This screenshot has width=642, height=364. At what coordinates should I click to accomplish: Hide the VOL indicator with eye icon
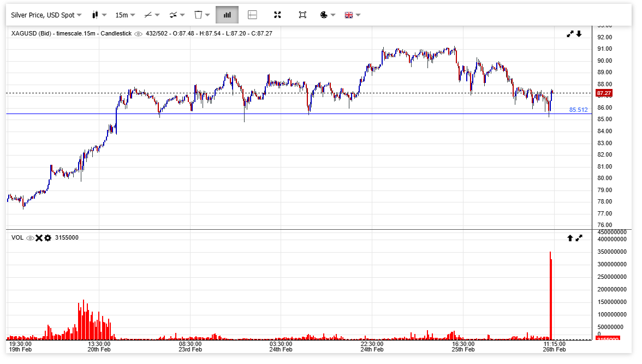tap(30, 238)
